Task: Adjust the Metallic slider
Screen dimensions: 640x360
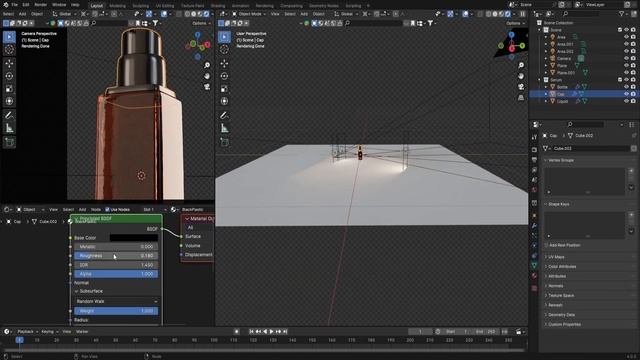Action: pyautogui.click(x=116, y=247)
